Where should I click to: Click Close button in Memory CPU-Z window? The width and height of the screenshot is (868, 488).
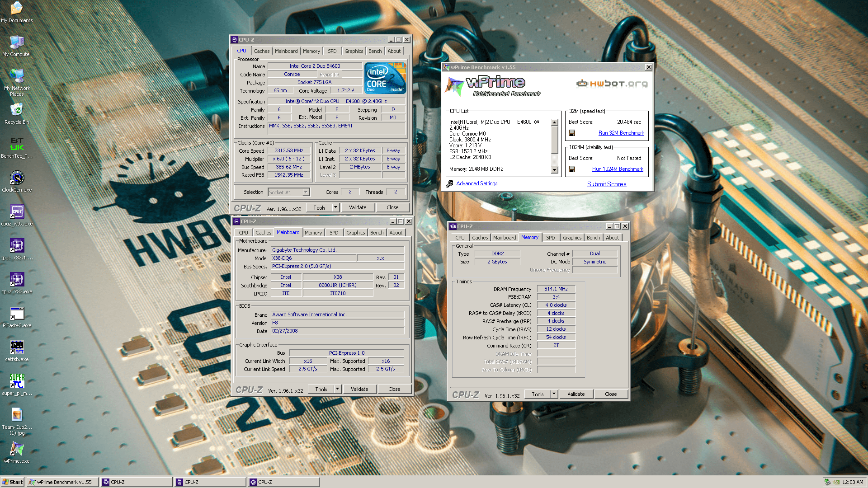(x=611, y=394)
